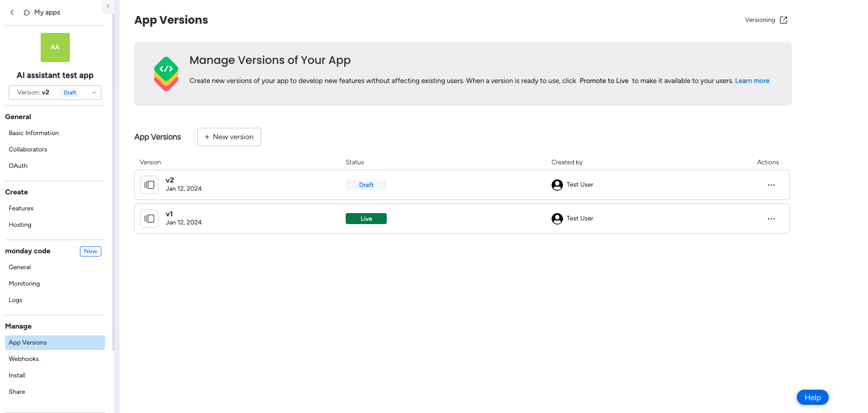Select Basic Information under General
Image resolution: width=868 pixels, height=413 pixels.
(x=33, y=133)
